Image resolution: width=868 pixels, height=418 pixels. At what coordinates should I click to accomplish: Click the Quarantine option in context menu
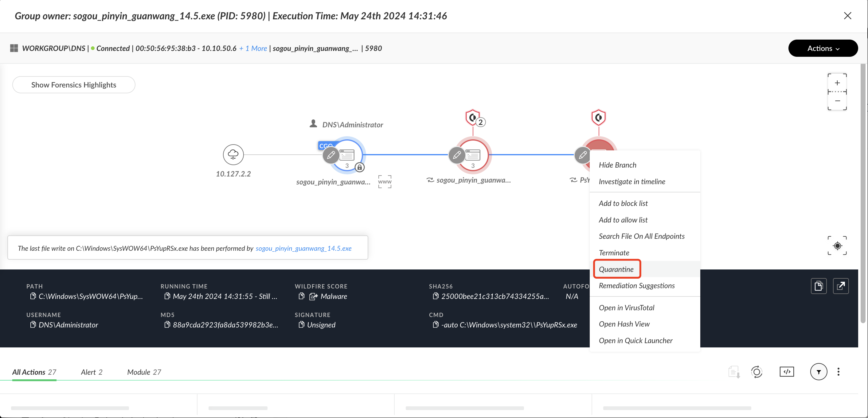[616, 269]
